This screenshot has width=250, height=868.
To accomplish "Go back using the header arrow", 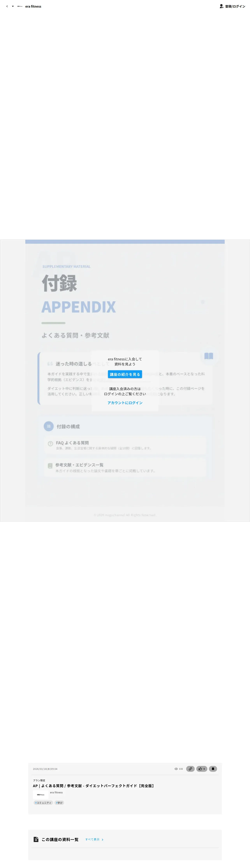I will coord(7,6).
